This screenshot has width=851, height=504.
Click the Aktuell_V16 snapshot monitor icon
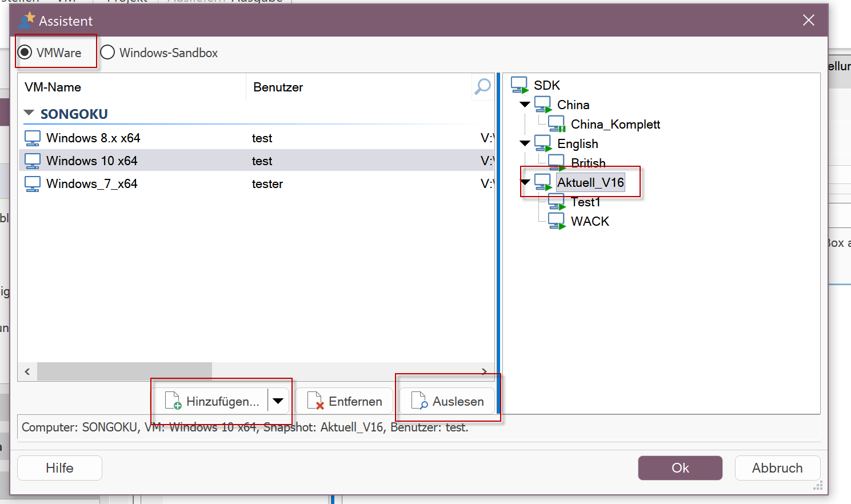coord(543,182)
